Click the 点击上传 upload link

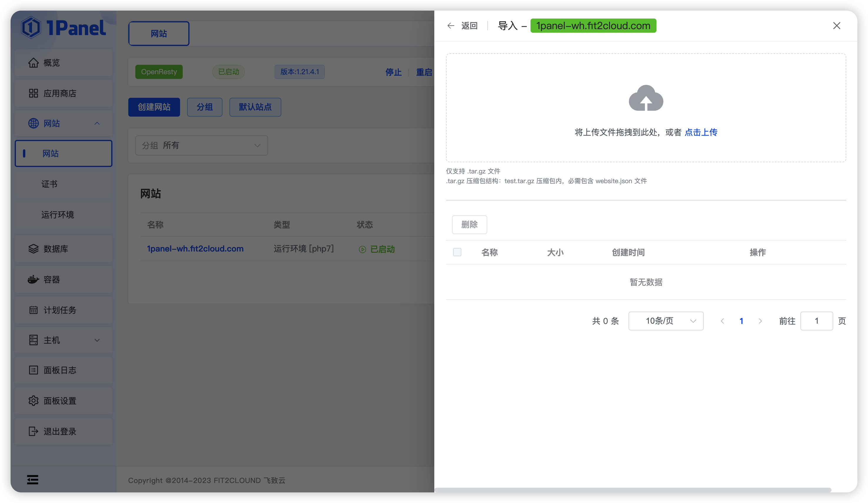point(701,133)
